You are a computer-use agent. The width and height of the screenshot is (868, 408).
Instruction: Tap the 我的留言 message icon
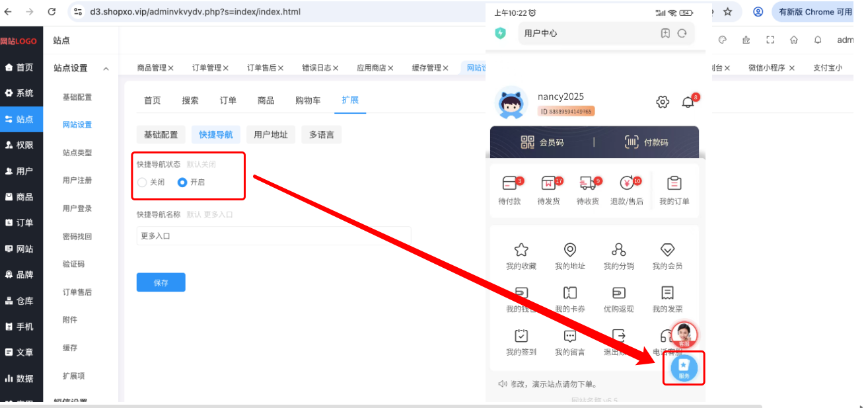click(570, 335)
